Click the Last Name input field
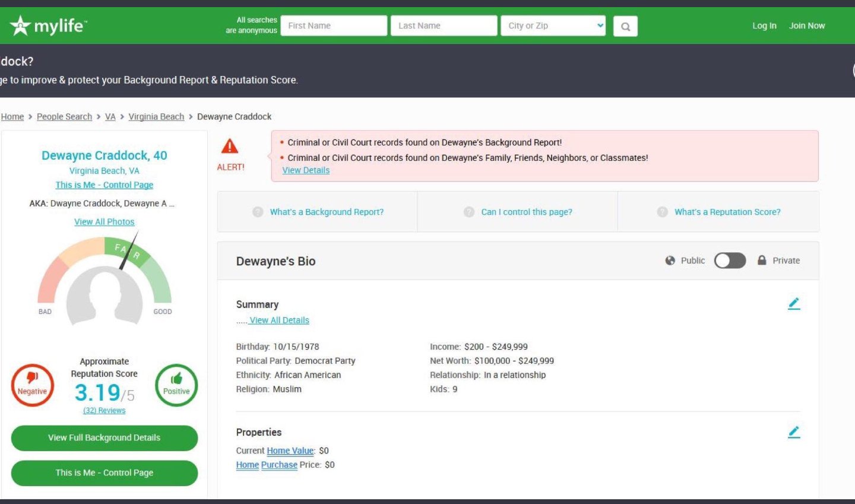The height and width of the screenshot is (504, 855). [x=444, y=26]
